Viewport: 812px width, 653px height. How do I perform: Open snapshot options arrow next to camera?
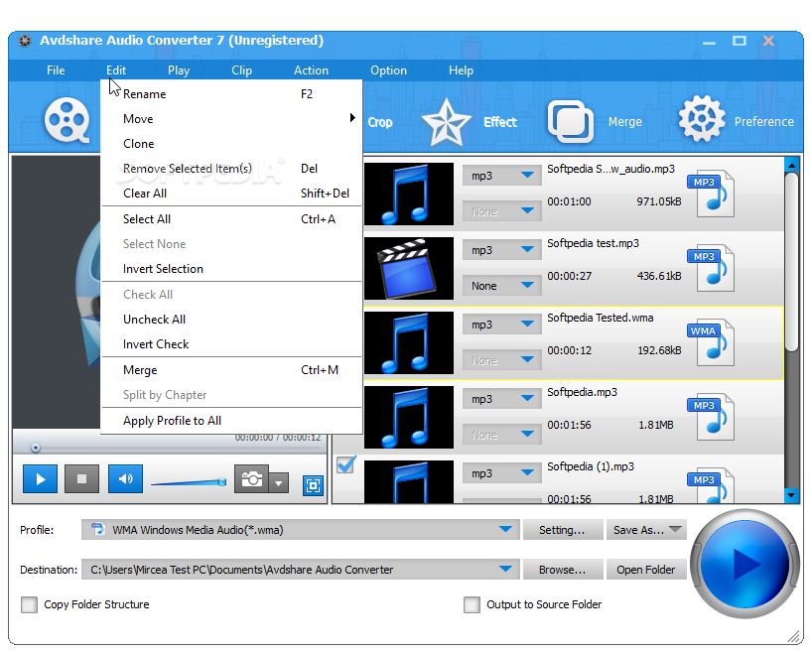pos(279,483)
